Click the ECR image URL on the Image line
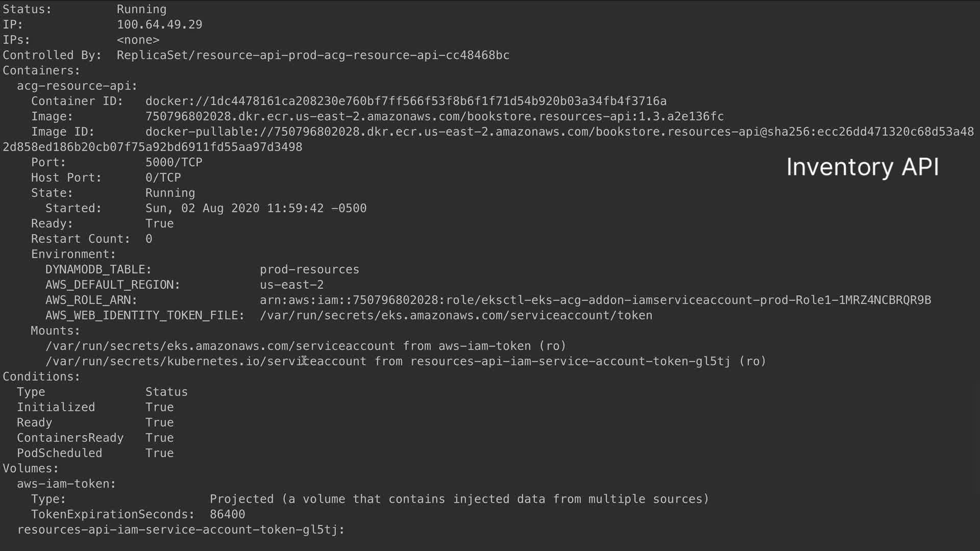The height and width of the screenshot is (551, 980). tap(434, 116)
